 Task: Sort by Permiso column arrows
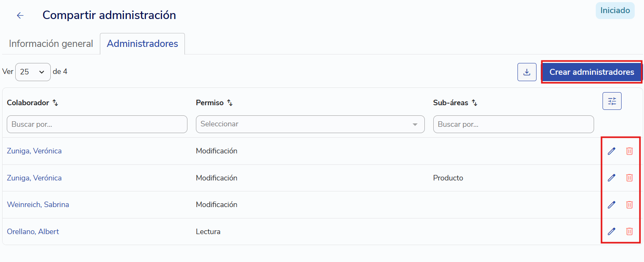tap(230, 103)
